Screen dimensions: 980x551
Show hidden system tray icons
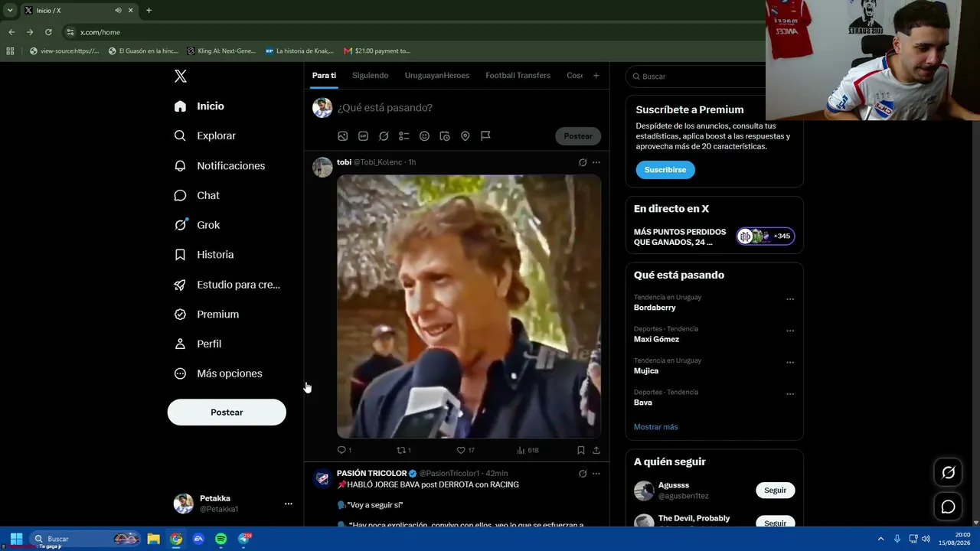point(880,539)
